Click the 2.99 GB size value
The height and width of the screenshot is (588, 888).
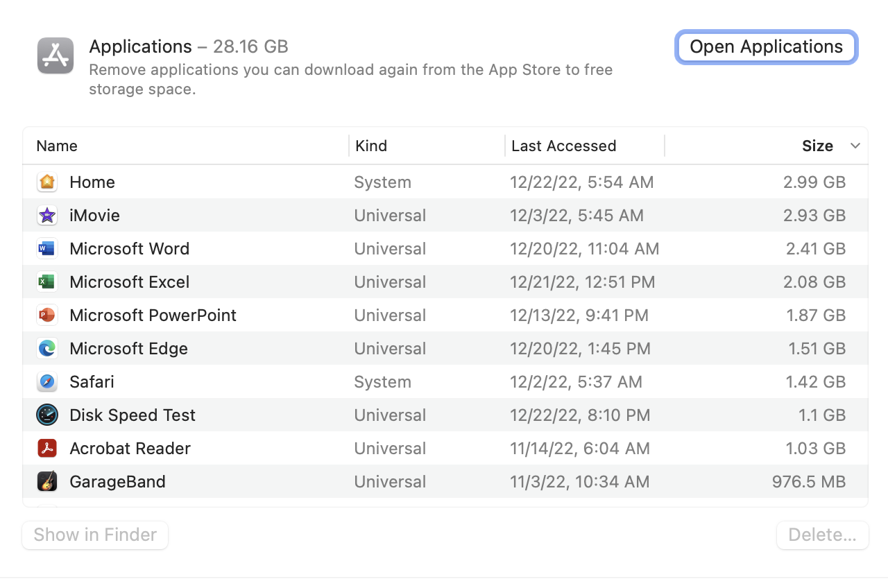click(x=814, y=182)
